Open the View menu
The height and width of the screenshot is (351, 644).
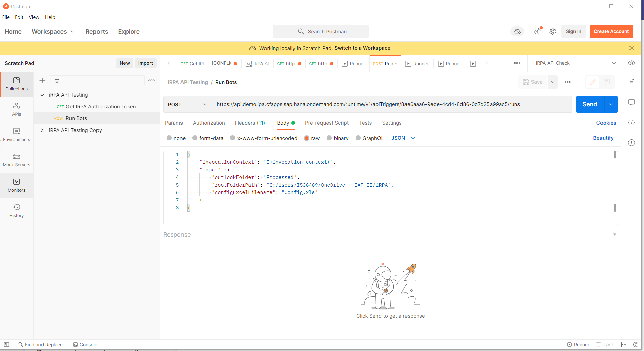(x=34, y=17)
